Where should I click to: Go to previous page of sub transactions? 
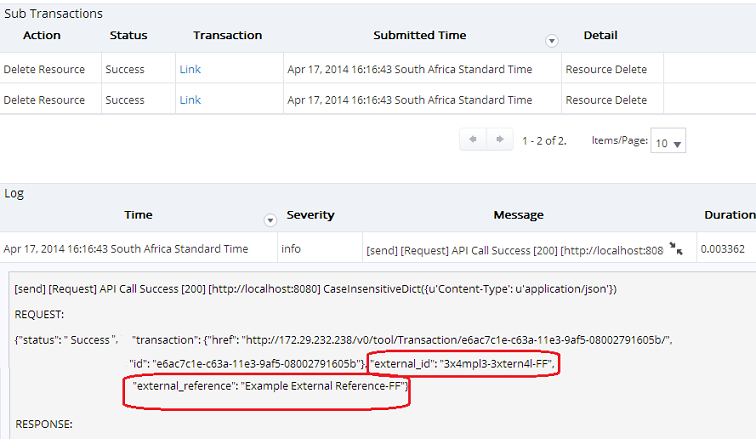pos(474,141)
